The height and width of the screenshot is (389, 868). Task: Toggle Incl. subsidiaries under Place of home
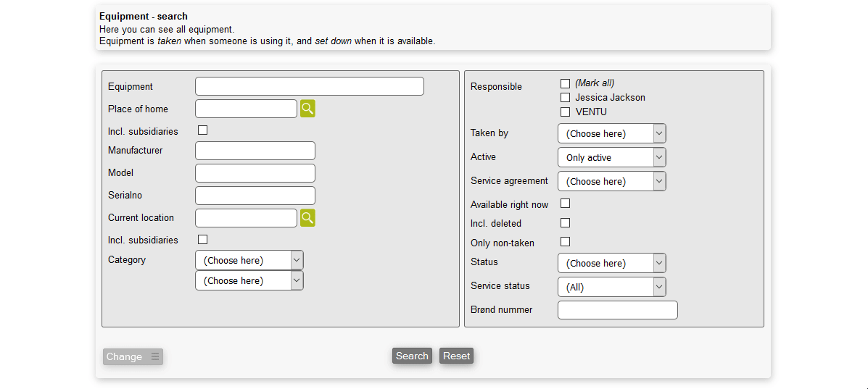point(203,130)
